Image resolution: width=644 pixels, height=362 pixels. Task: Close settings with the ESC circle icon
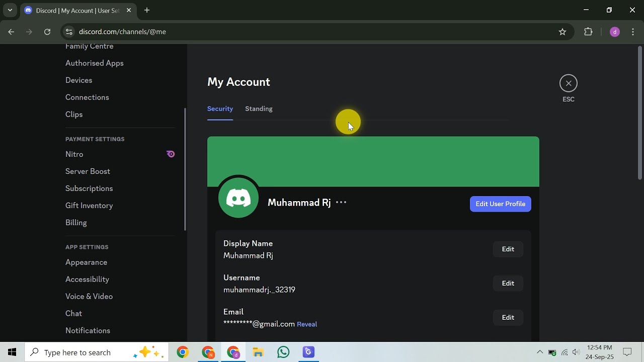(569, 83)
